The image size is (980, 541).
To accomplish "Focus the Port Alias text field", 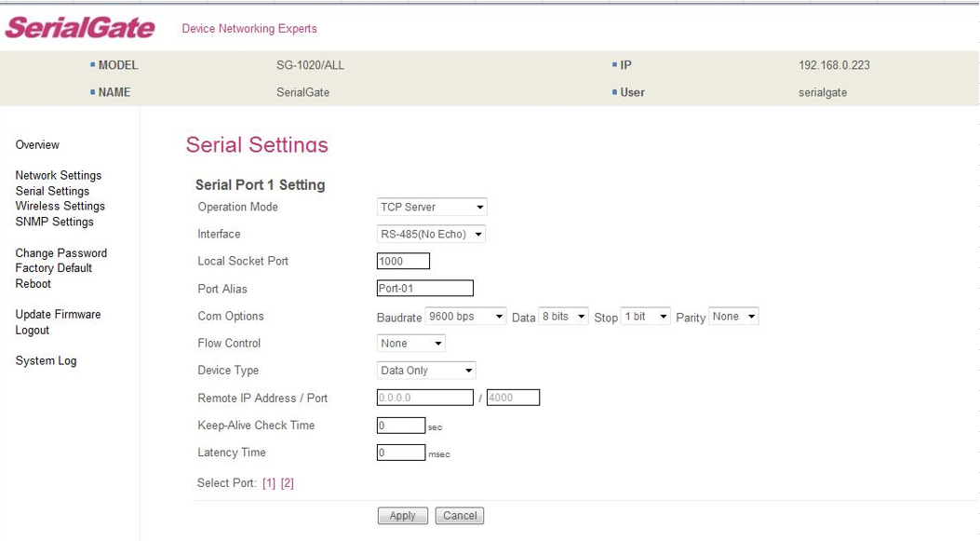I will pos(424,289).
